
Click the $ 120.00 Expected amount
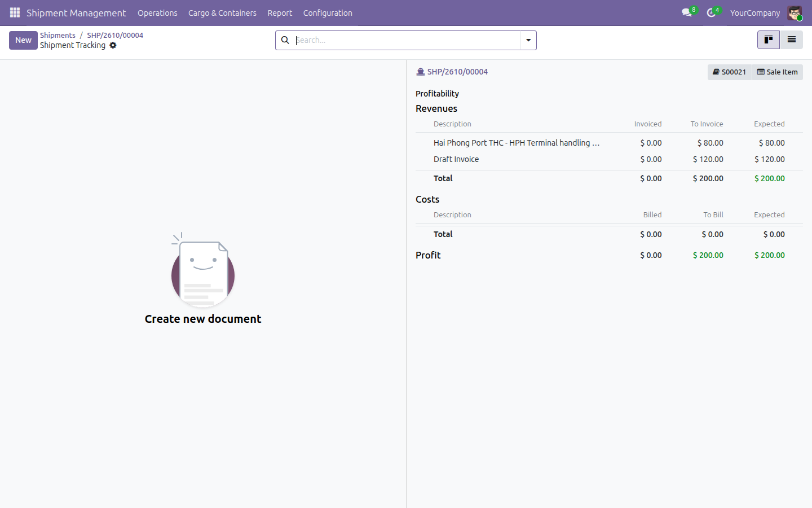(770, 159)
